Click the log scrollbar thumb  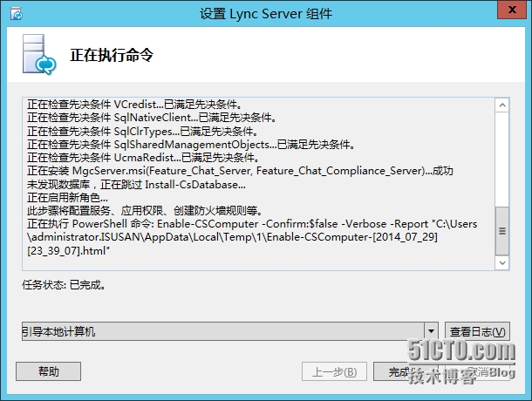click(x=502, y=231)
